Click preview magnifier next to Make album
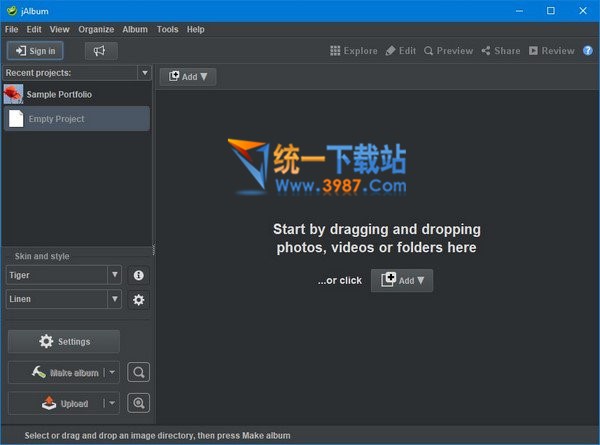Image resolution: width=600 pixels, height=445 pixels. tap(139, 372)
